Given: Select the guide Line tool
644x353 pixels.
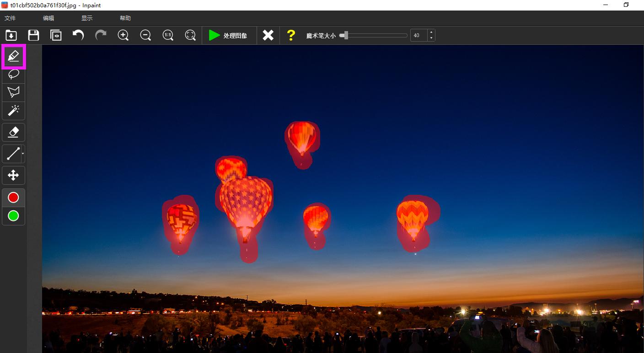Looking at the screenshot, I should [x=12, y=154].
